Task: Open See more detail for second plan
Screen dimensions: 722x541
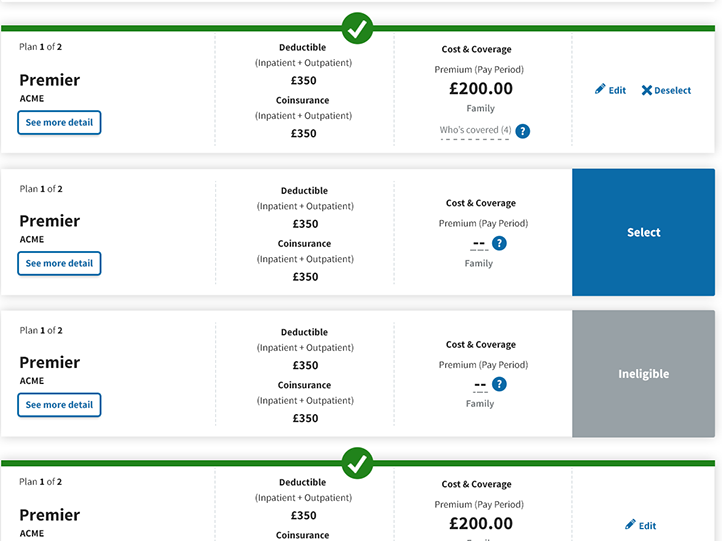Action: coord(59,263)
